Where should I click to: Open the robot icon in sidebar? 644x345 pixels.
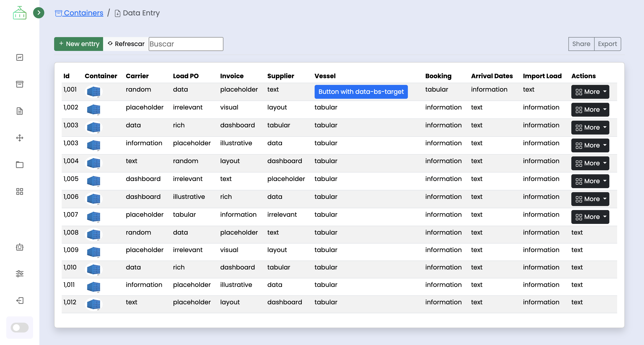(x=19, y=247)
